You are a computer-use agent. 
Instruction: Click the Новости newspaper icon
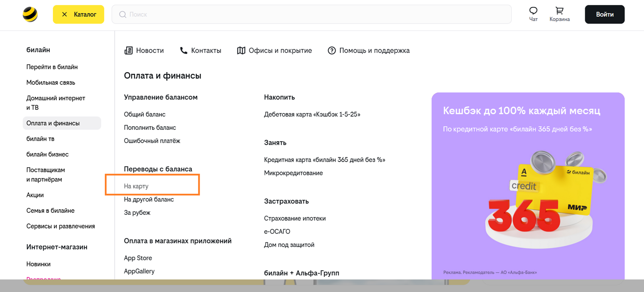pos(128,51)
